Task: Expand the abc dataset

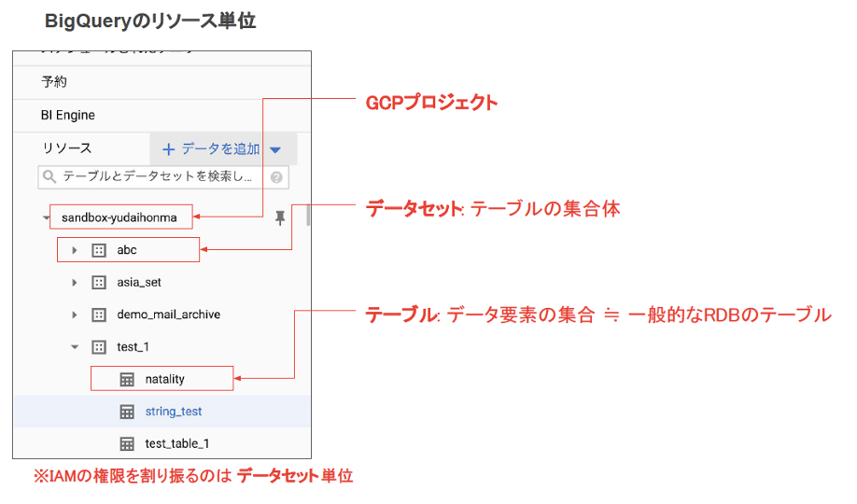Action: click(75, 250)
